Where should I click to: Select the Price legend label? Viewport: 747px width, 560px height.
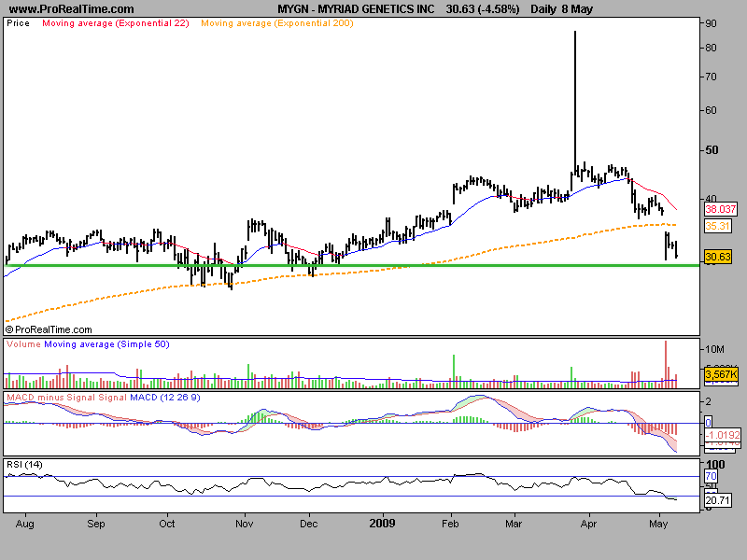click(x=18, y=22)
